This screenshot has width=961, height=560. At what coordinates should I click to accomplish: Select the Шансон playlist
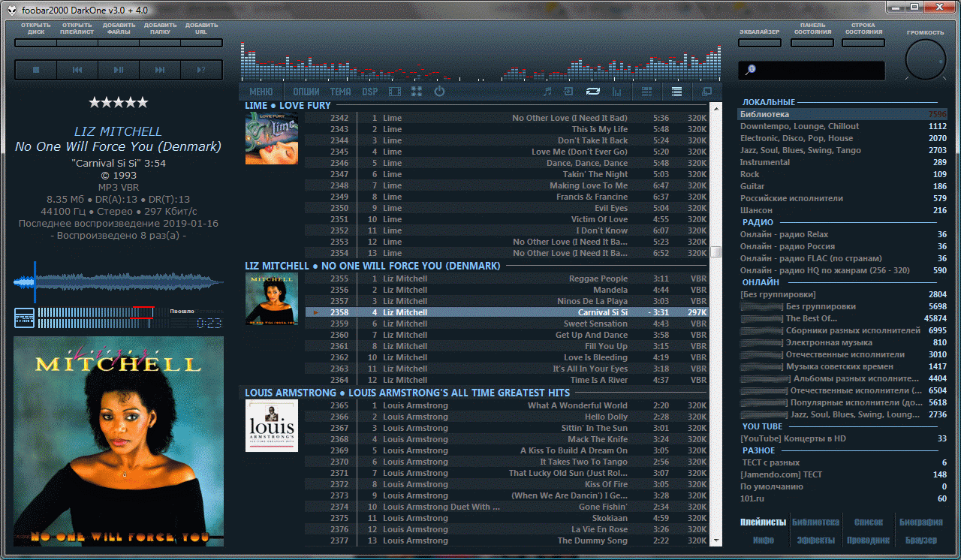[842, 210]
